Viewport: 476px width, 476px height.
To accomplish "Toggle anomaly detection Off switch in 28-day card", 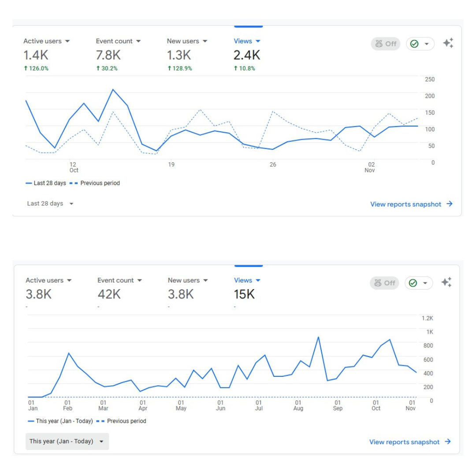I will [x=385, y=44].
